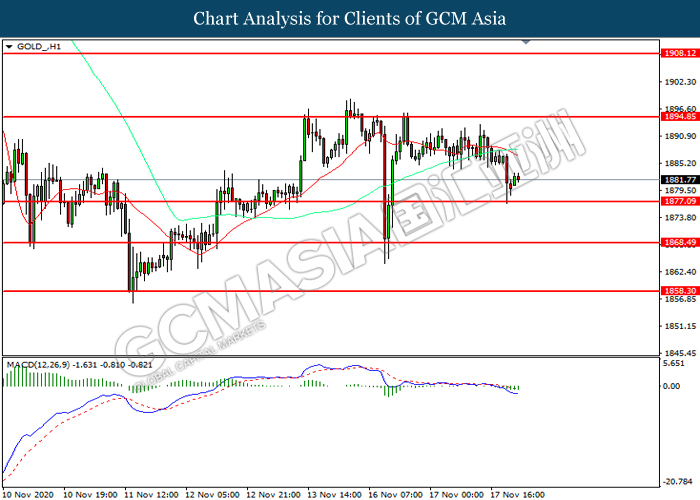Select the GOLD_,H1 symbol label
The image size is (700, 500).
[x=38, y=46]
